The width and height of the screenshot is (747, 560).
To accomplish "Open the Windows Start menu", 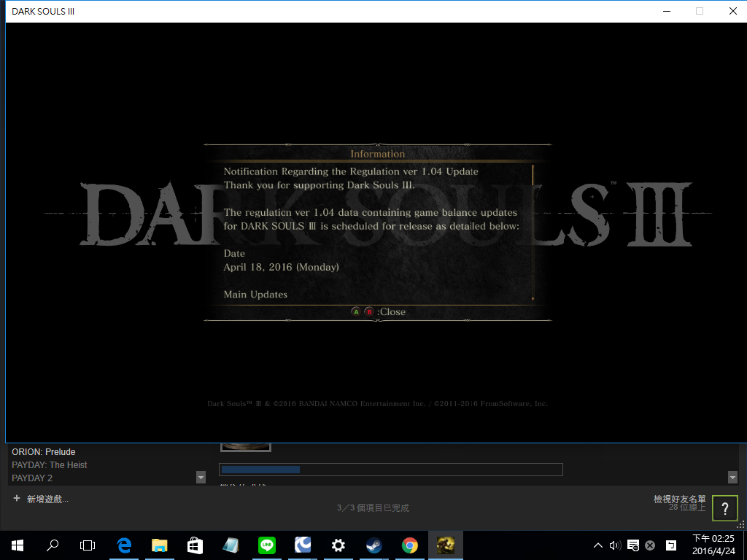I will coord(18,545).
